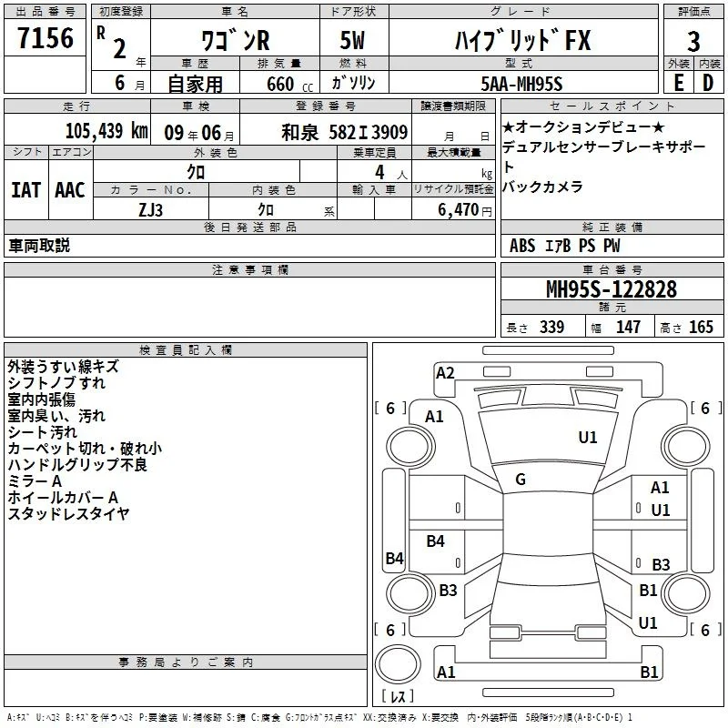The width and height of the screenshot is (728, 728).
Task: Click the shift type IAT
Action: coord(25,190)
